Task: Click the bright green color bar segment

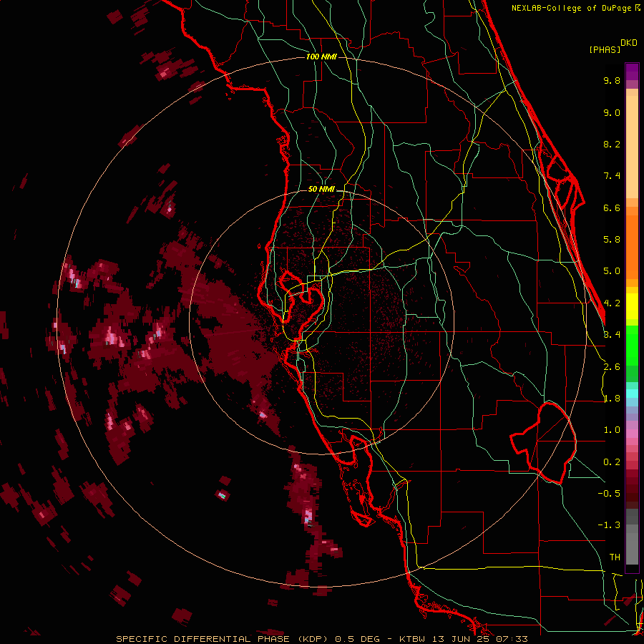Action: tap(632, 346)
